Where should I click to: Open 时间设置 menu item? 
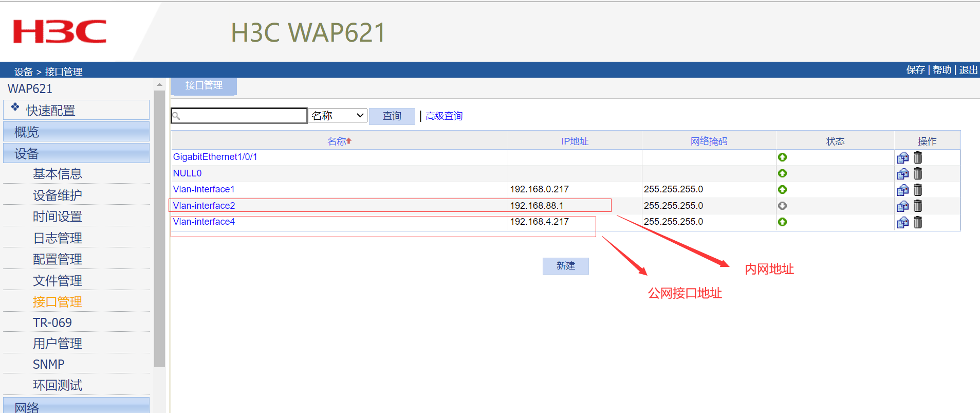(x=58, y=217)
